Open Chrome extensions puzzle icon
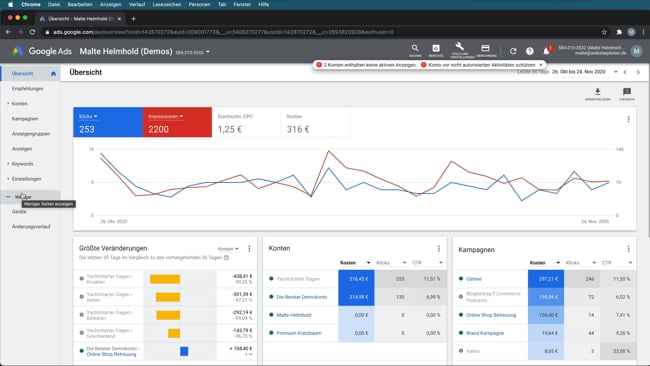Viewport: 650px width, 366px height. pos(619,32)
